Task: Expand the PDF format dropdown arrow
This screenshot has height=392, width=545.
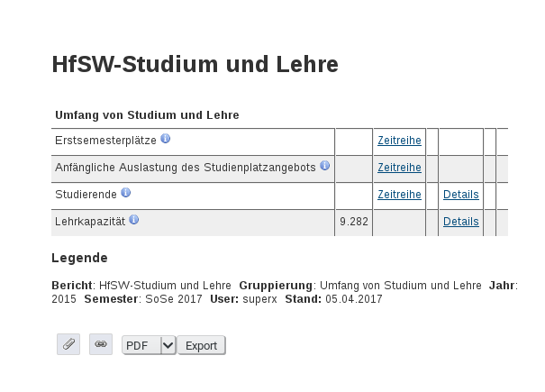Action: (168, 345)
